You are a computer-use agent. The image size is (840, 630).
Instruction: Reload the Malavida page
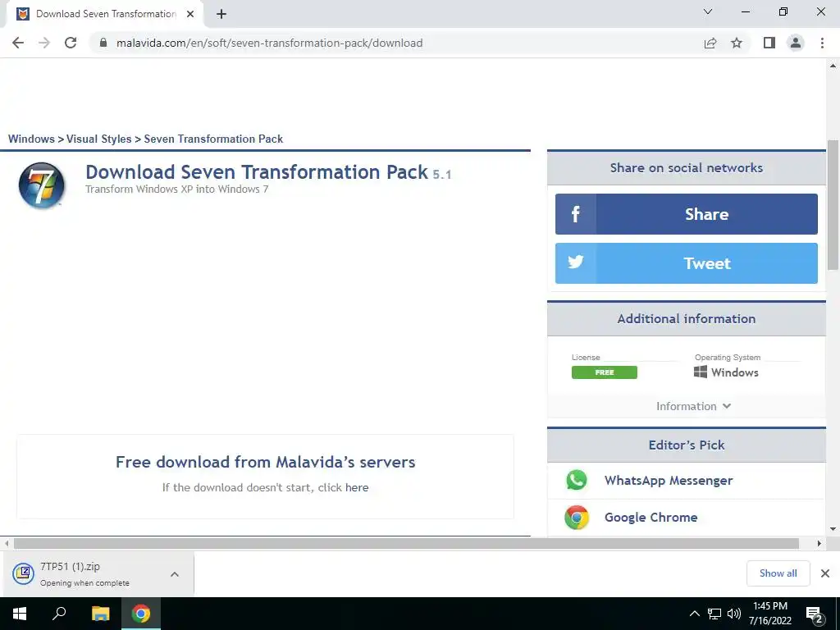coord(71,43)
